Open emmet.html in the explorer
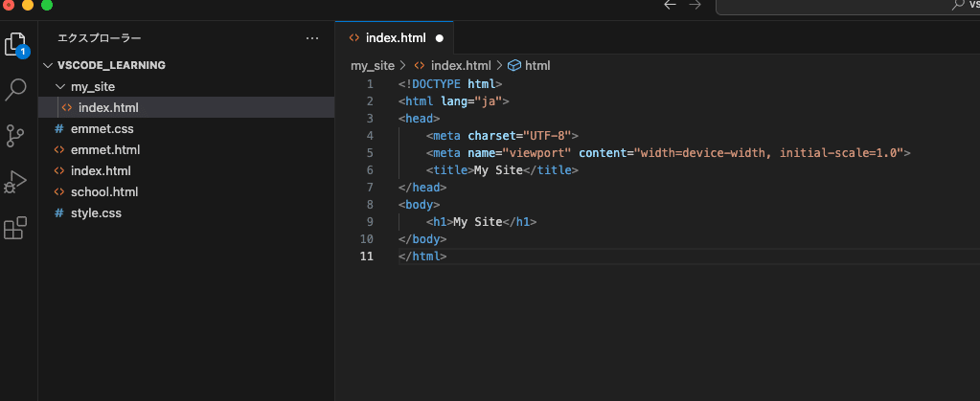The image size is (980, 401). 186,150
